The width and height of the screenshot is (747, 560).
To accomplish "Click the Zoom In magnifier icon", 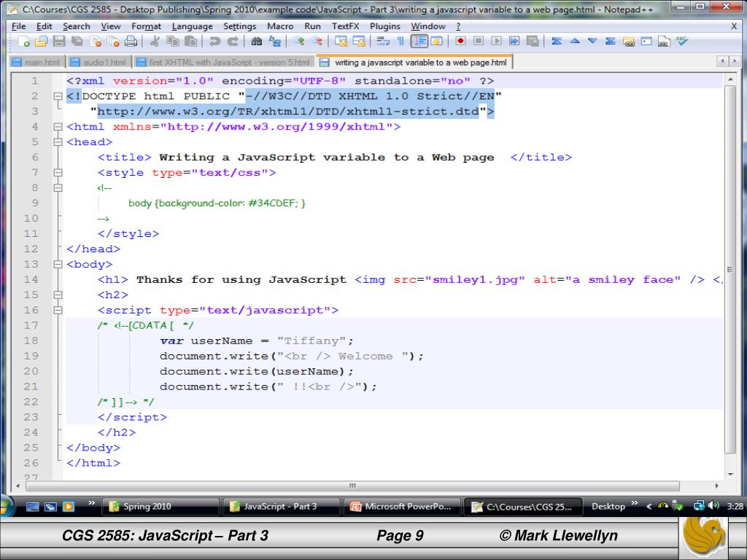I will 298,42.
